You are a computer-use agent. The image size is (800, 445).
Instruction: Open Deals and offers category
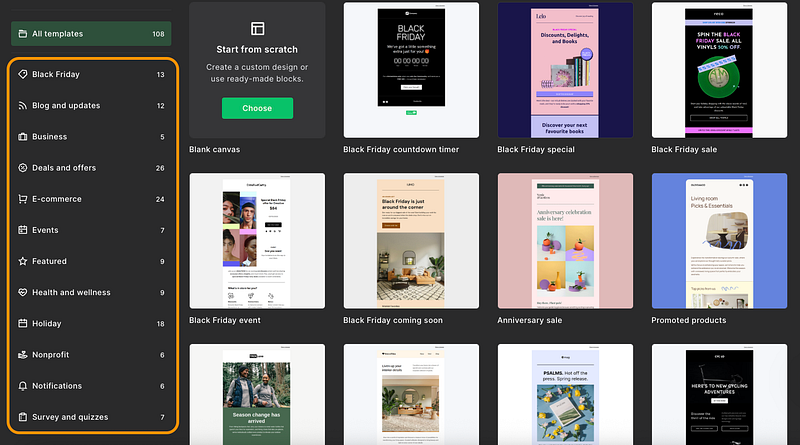[91, 167]
